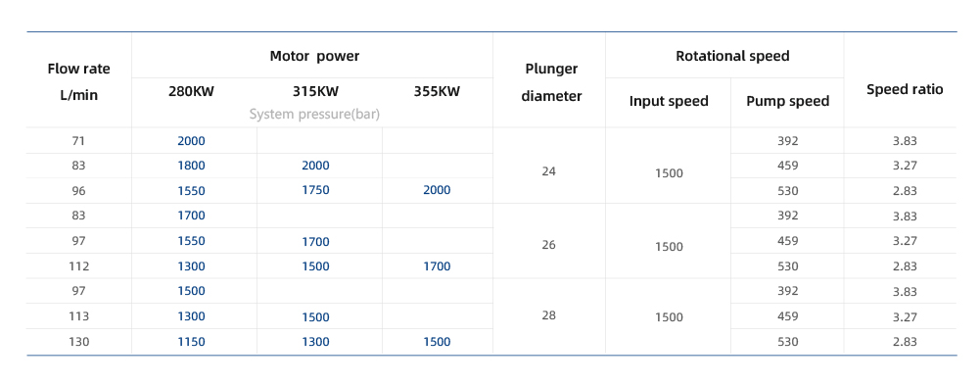Image resolution: width=980 pixels, height=384 pixels.
Task: Click the 280KW column header
Action: [191, 91]
